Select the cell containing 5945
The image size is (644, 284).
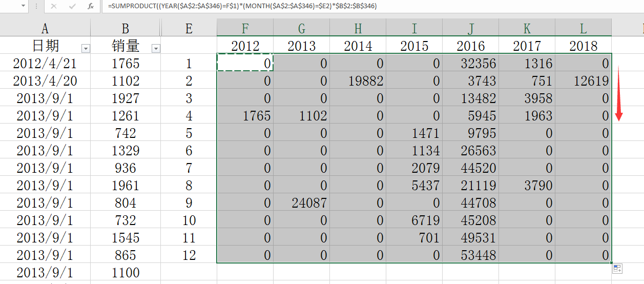tap(471, 115)
